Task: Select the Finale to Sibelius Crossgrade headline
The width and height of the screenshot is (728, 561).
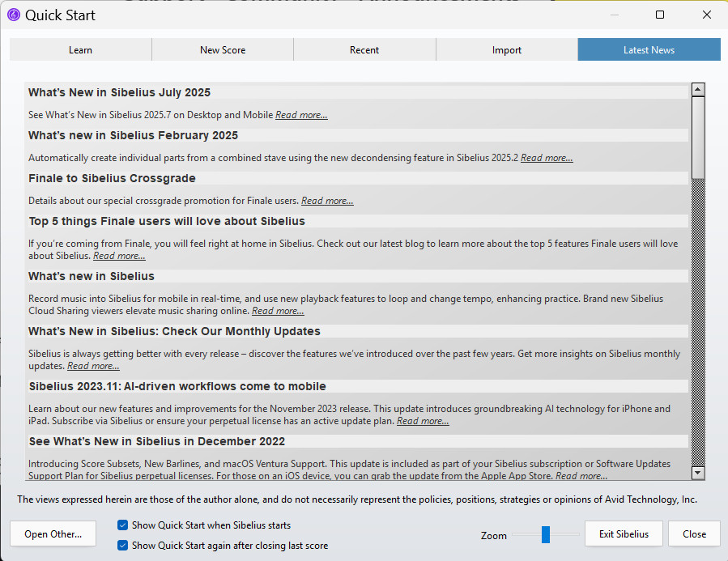Action: (112, 178)
